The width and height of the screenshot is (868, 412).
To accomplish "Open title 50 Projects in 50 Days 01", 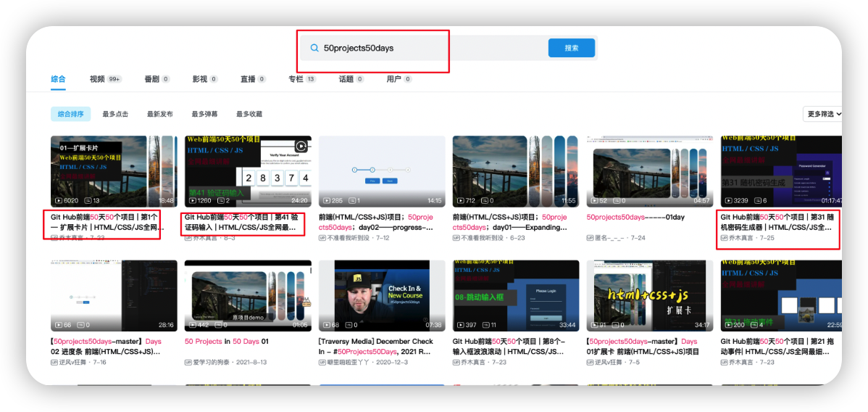I will tap(227, 342).
